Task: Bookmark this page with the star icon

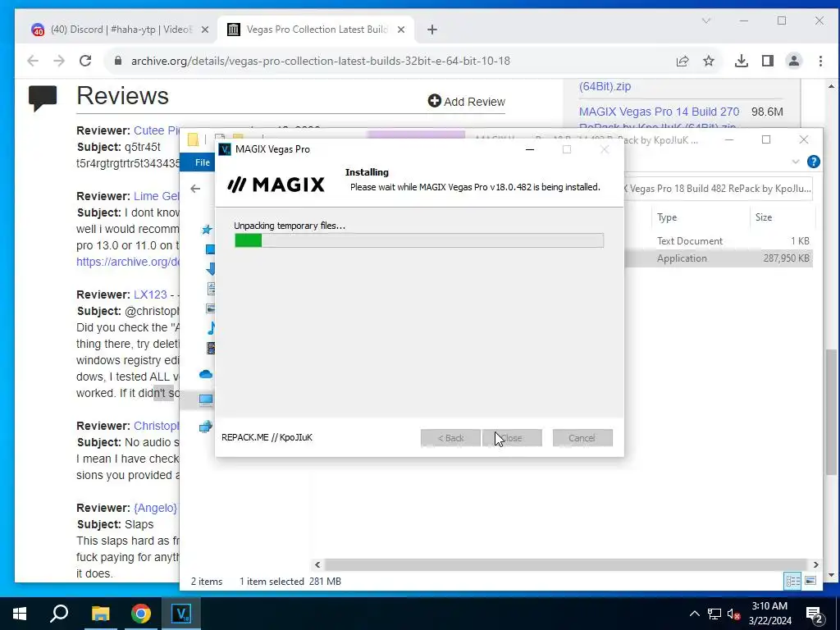Action: (x=709, y=61)
